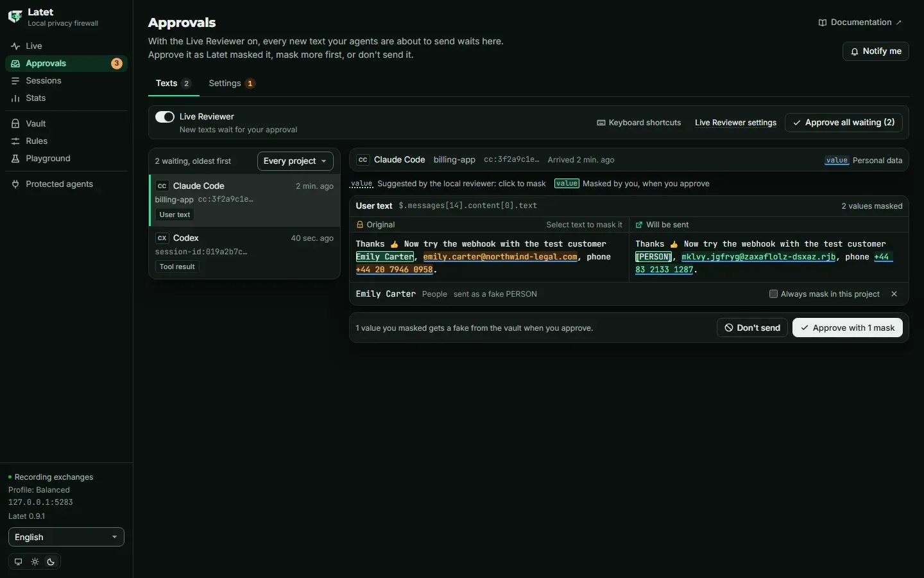Open the Live page in sidebar
The height and width of the screenshot is (578, 924).
click(66, 46)
